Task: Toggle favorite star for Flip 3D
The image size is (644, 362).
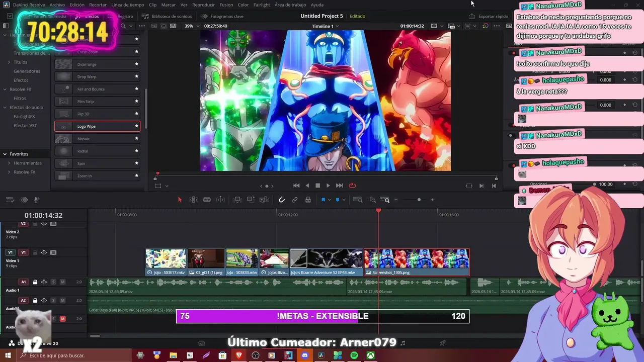Action: point(136,114)
